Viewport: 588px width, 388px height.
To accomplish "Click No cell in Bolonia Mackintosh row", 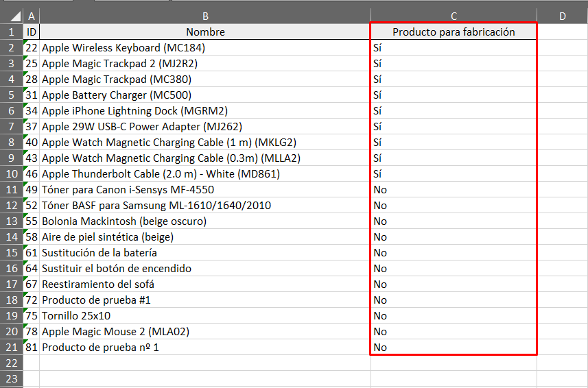I will click(454, 221).
